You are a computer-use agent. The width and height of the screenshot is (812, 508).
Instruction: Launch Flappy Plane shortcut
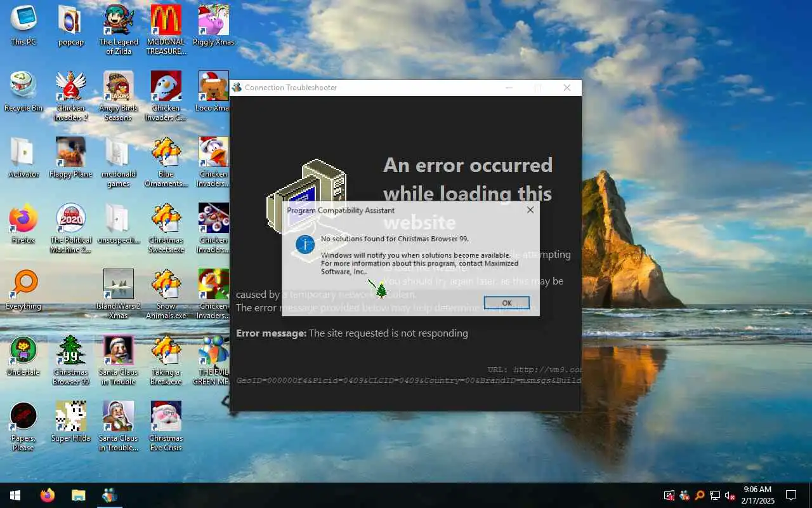point(70,157)
